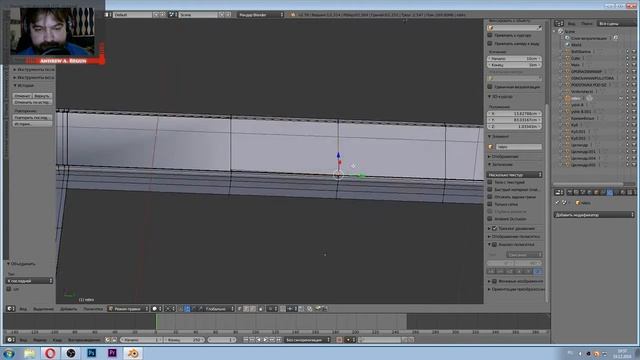Click the timeline 'Конец' 250 frame field
640x360 pixels.
(184, 340)
